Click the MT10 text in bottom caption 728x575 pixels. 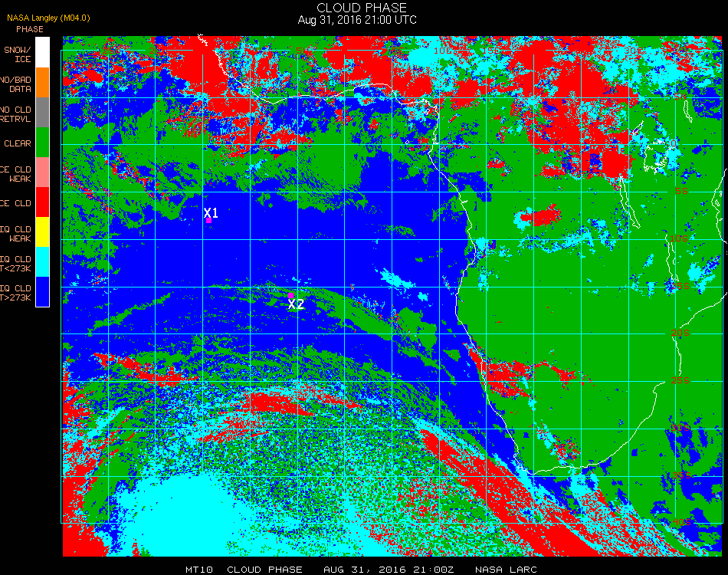(x=199, y=570)
